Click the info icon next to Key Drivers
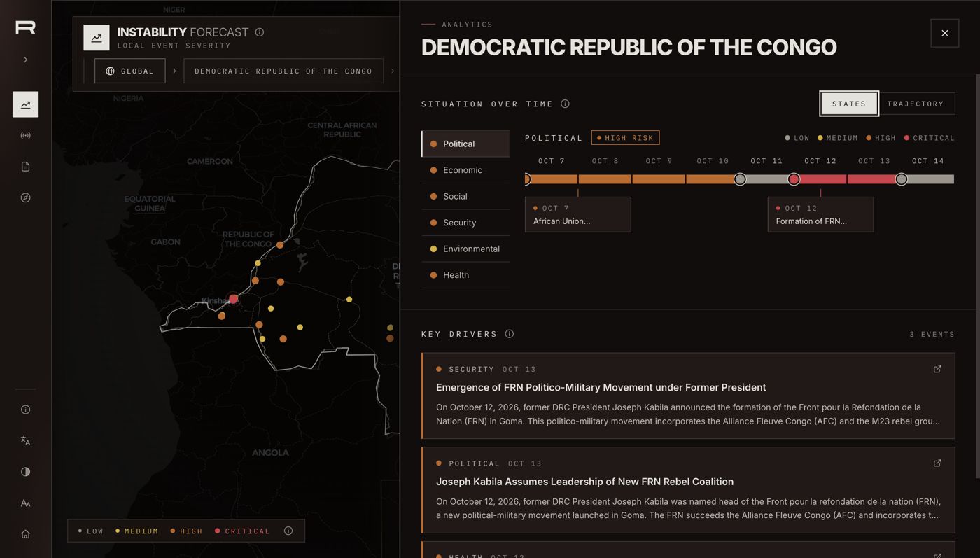This screenshot has height=558, width=980. point(510,334)
